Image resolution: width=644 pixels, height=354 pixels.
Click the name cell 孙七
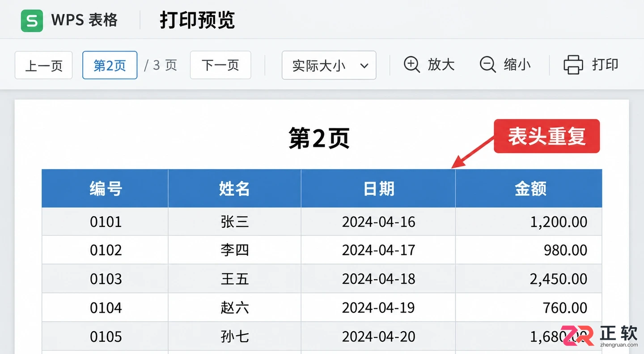point(234,336)
